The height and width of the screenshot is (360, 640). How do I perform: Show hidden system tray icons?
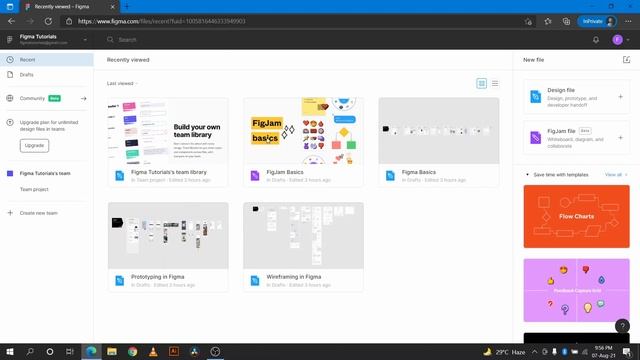click(x=534, y=351)
